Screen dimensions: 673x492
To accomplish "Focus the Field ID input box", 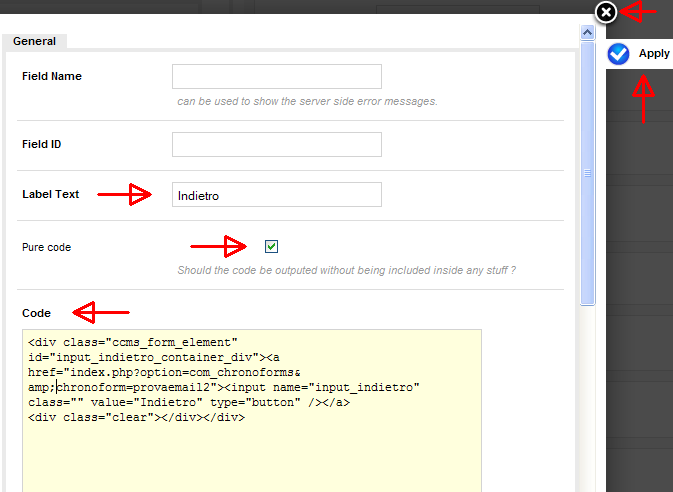I will coord(277,144).
